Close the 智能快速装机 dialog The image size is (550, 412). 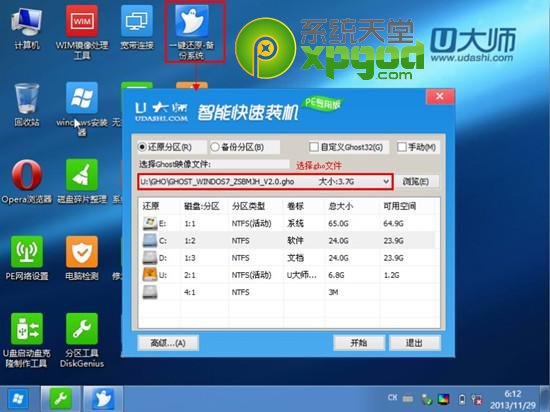coord(440,96)
